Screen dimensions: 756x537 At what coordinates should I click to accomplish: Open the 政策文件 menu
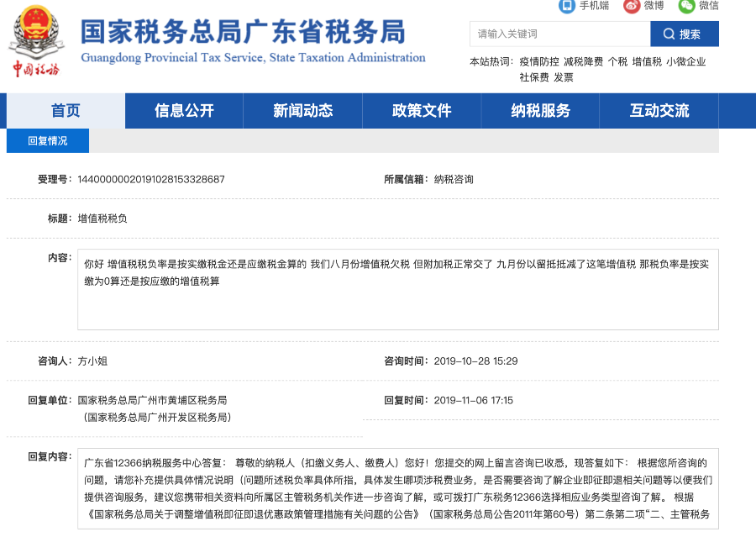coord(422,110)
